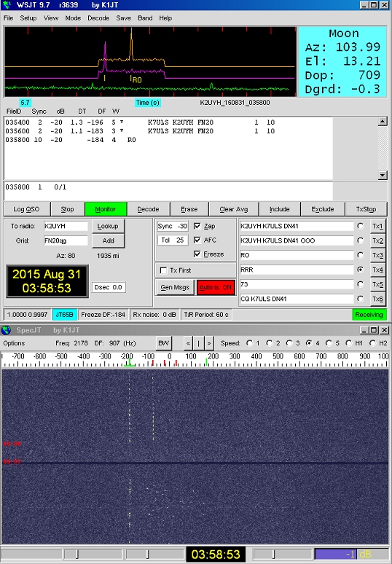
Task: Click the JT65B mode indicator in status bar
Action: pos(65,314)
